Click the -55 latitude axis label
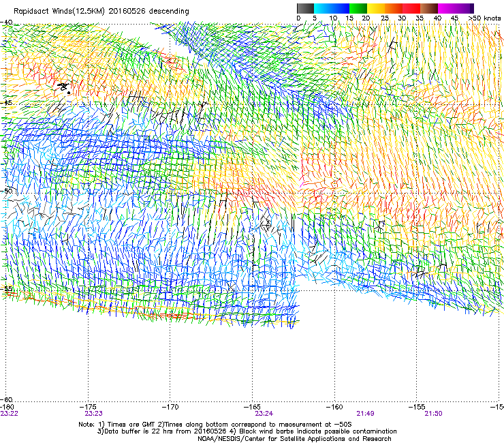504x443 pixels. coord(6,288)
